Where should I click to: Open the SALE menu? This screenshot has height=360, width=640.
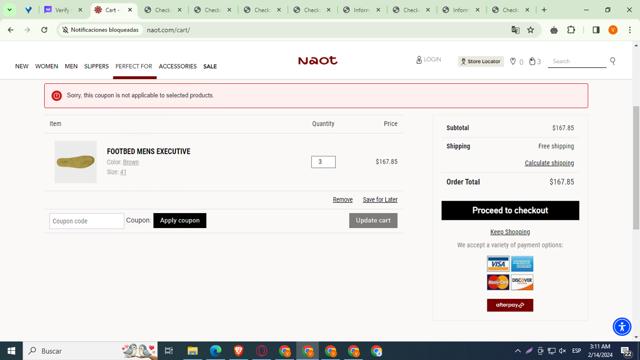(x=210, y=66)
